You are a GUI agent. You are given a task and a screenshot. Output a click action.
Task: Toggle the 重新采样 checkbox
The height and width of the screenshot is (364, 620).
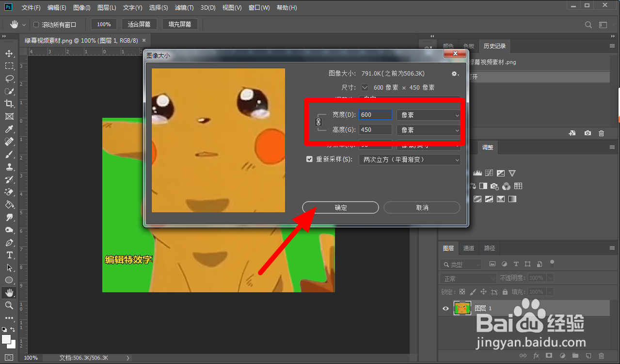click(309, 159)
